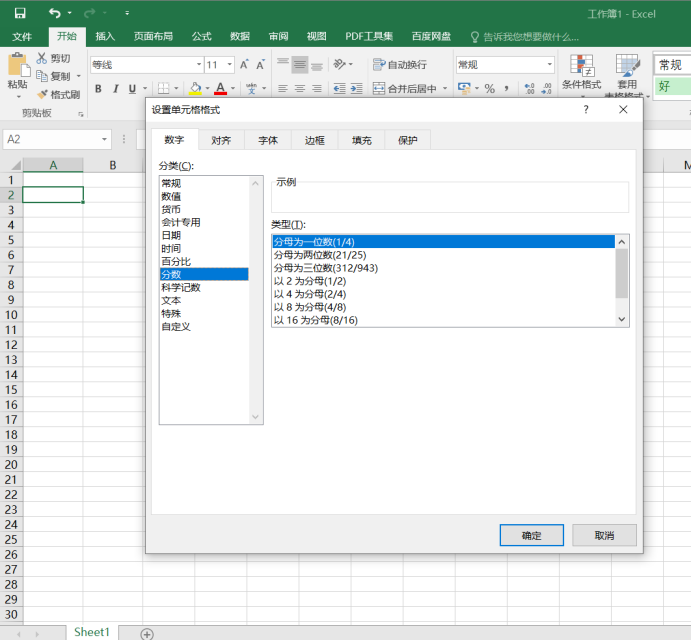
Task: Switch to the 插入 ribbon tab
Action: tap(105, 37)
